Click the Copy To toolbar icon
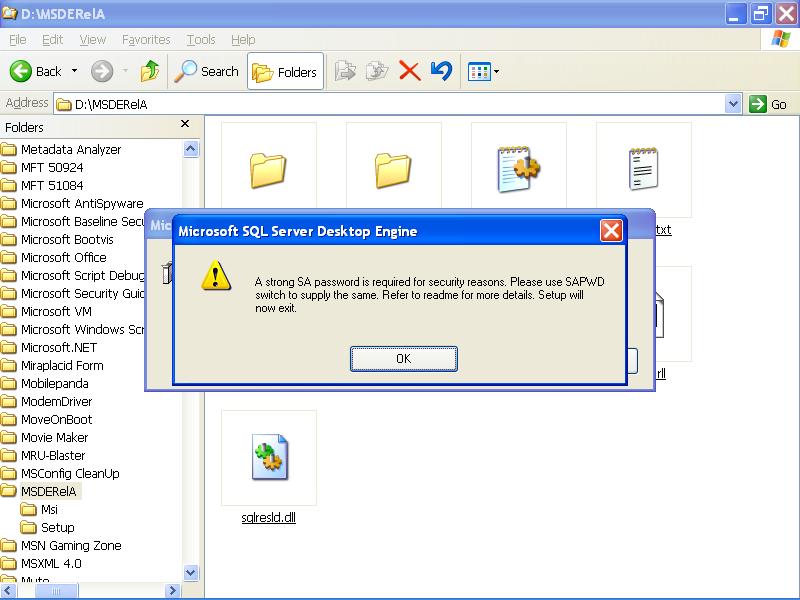 (377, 71)
